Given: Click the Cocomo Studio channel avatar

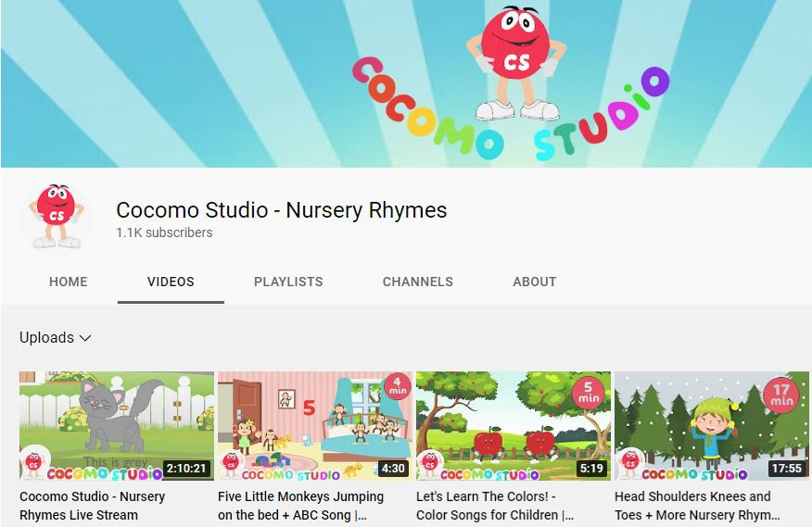Looking at the screenshot, I should click(x=57, y=216).
